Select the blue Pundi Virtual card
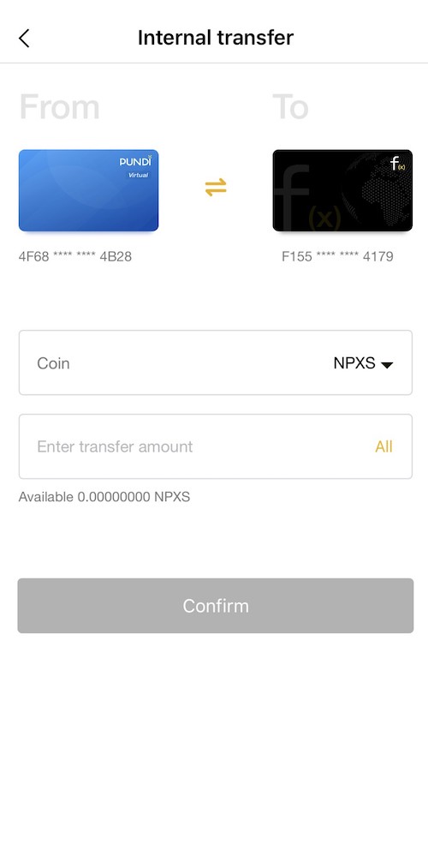 click(x=88, y=190)
